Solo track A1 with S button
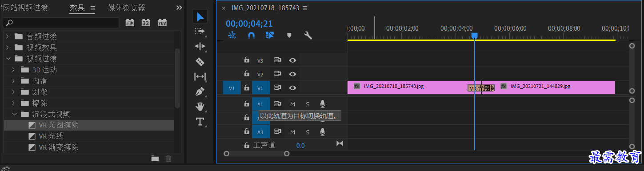Image resolution: width=644 pixels, height=171 pixels. pos(308,104)
